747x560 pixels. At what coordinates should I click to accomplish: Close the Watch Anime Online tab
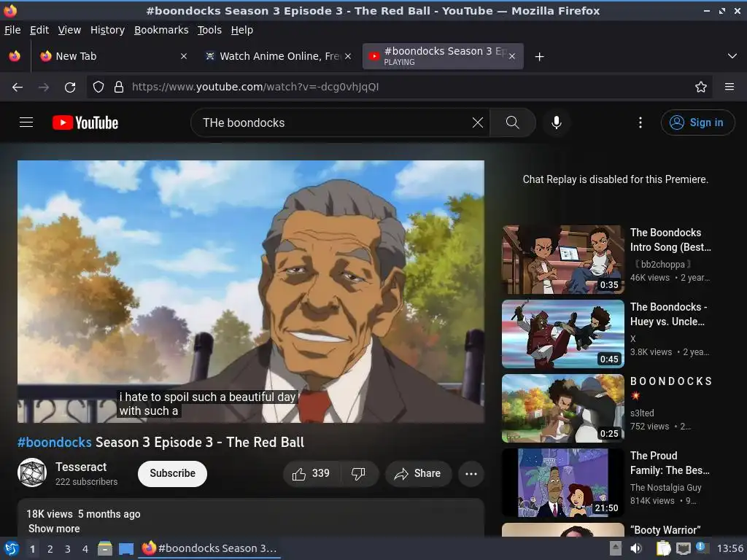tap(348, 56)
